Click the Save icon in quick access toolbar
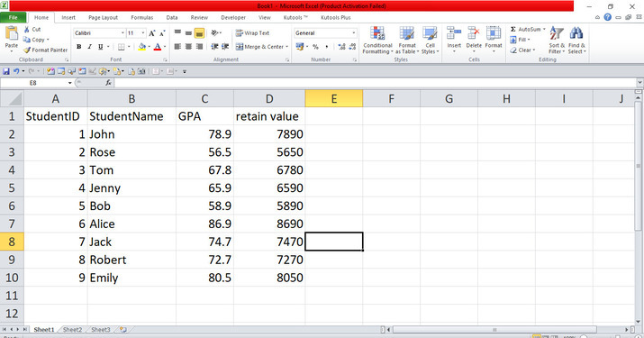Image resolution: width=644 pixels, height=338 pixels. pos(6,71)
